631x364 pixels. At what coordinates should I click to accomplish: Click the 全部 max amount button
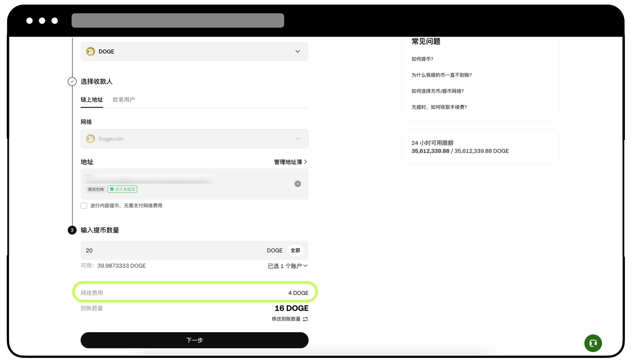[x=295, y=250]
